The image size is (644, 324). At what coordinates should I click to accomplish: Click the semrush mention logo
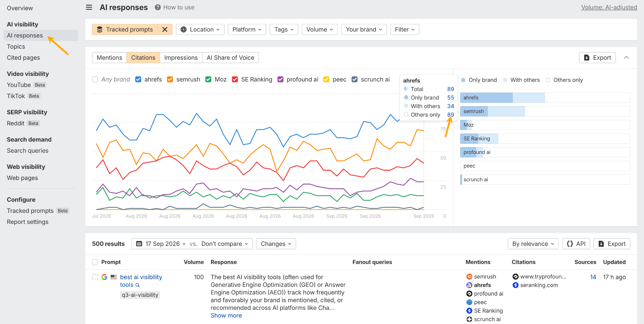[469, 276]
